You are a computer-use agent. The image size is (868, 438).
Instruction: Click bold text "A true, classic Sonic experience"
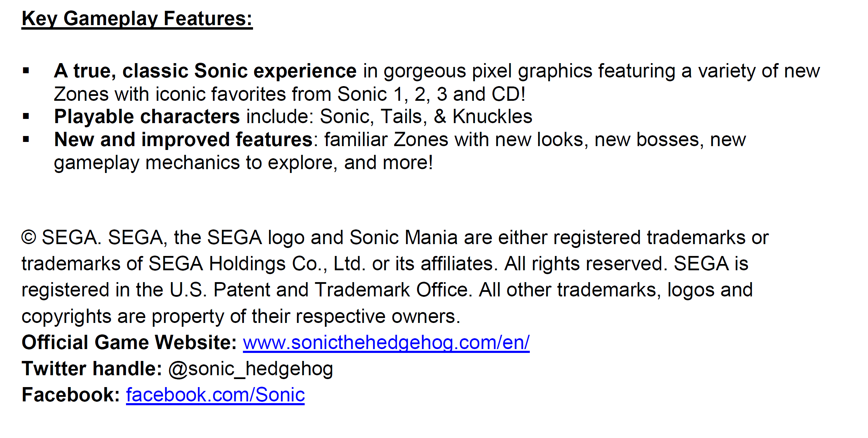pyautogui.click(x=205, y=71)
